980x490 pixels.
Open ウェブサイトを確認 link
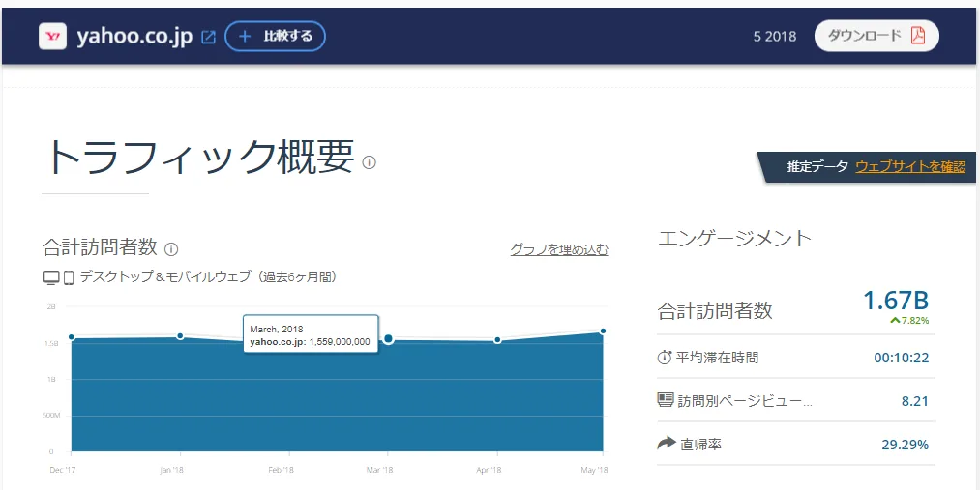[910, 166]
